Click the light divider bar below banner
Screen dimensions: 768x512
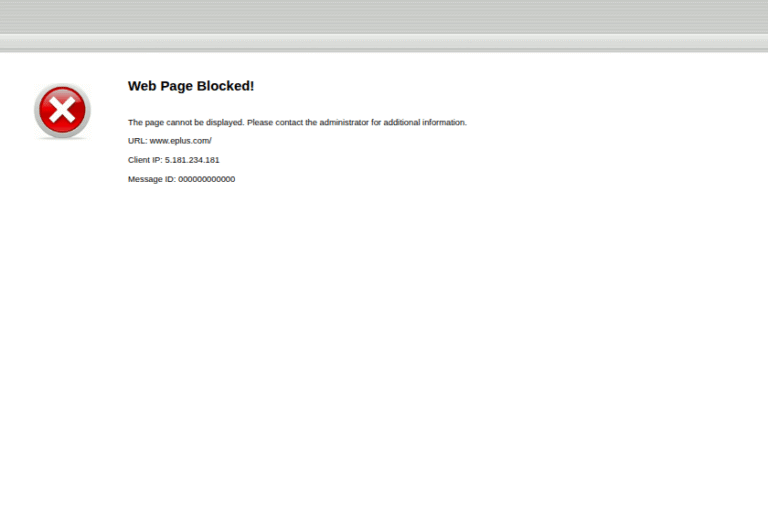[x=384, y=42]
